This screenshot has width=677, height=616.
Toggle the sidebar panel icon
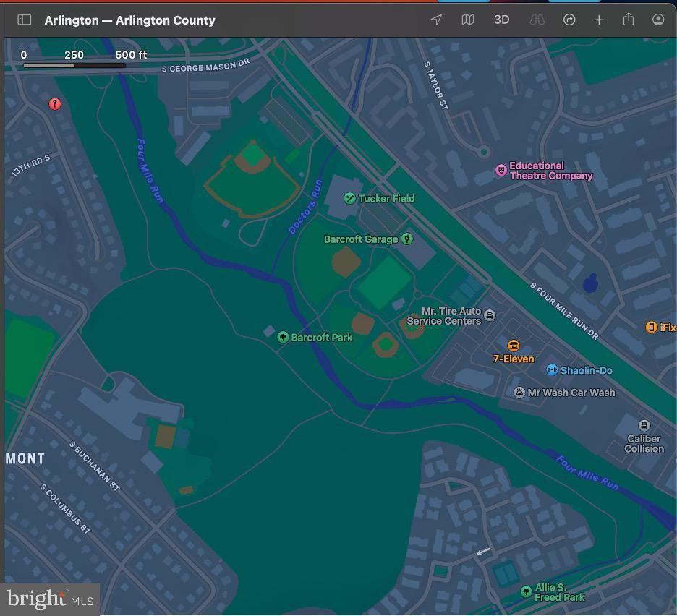click(25, 20)
